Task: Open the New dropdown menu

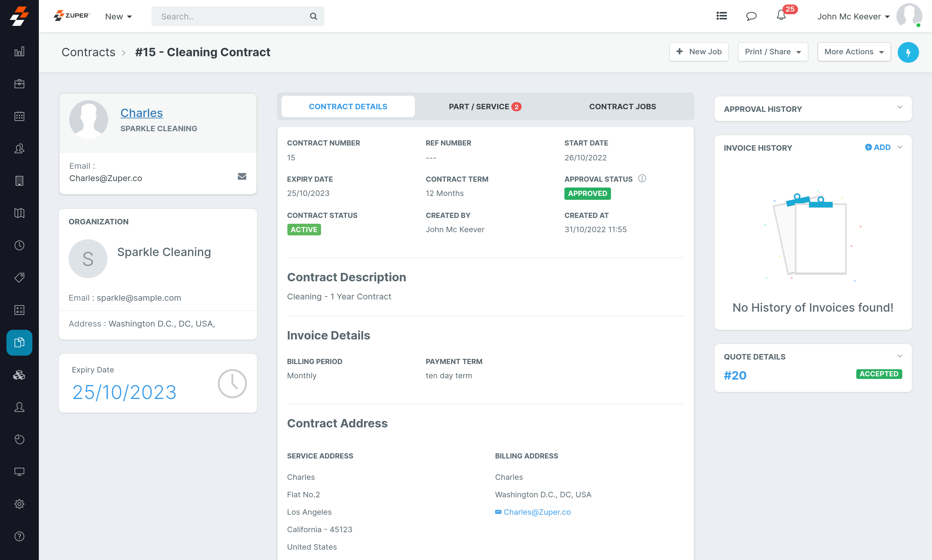Action: (x=118, y=16)
